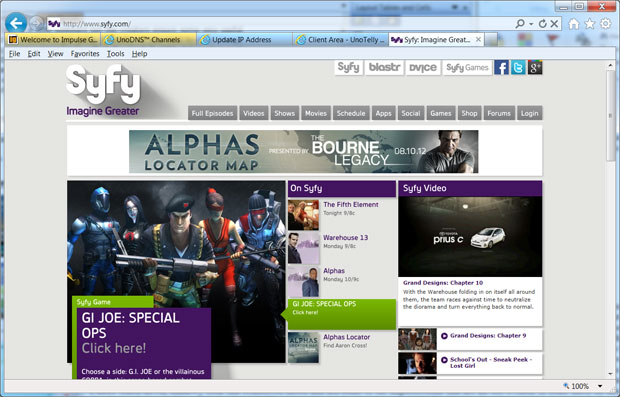This screenshot has height=397, width=620.
Task: Click the browser Back arrow button
Action: [16, 23]
